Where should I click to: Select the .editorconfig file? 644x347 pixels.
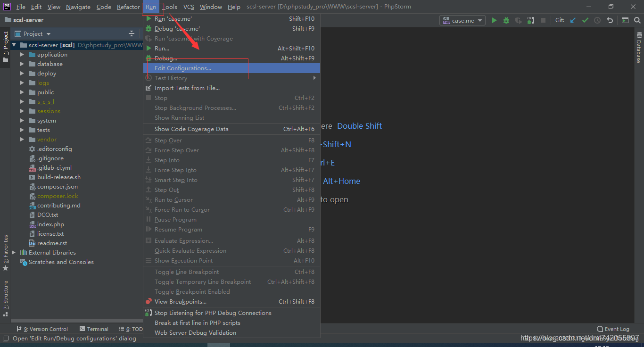point(54,149)
